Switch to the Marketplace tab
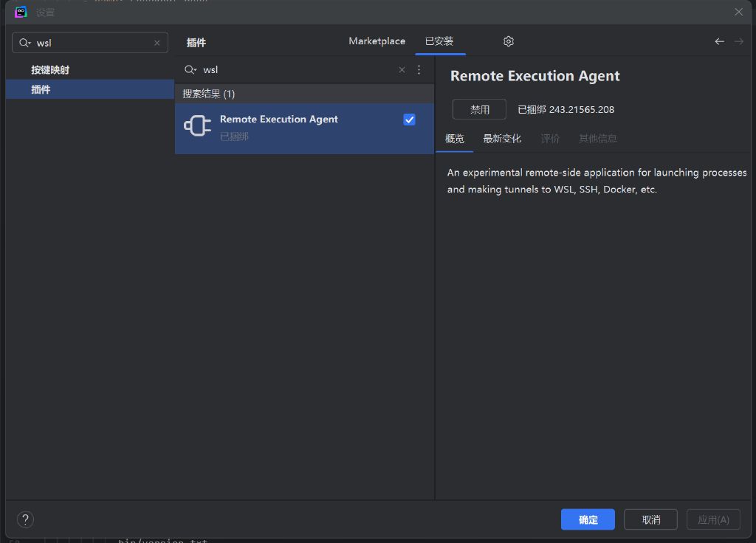Screen dimensions: 756x543 pos(377,41)
